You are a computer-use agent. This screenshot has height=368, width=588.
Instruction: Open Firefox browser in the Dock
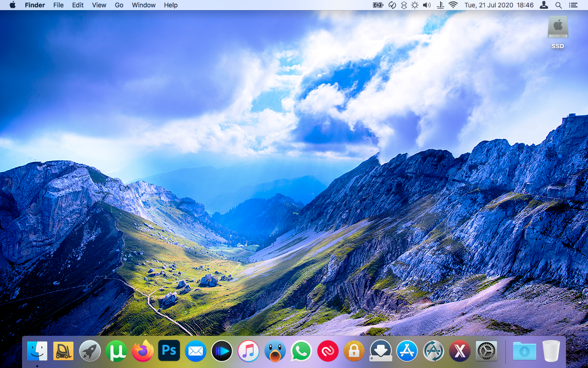143,351
